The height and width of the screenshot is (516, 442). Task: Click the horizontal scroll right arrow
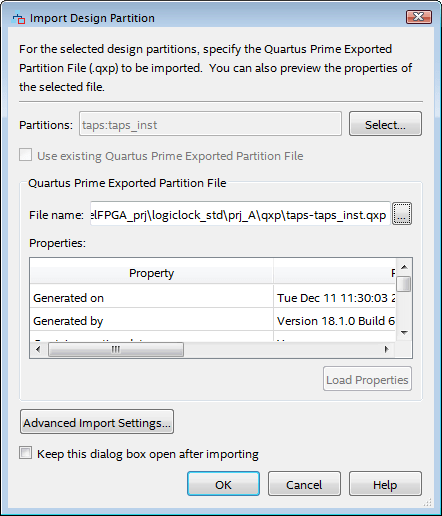coord(387,349)
